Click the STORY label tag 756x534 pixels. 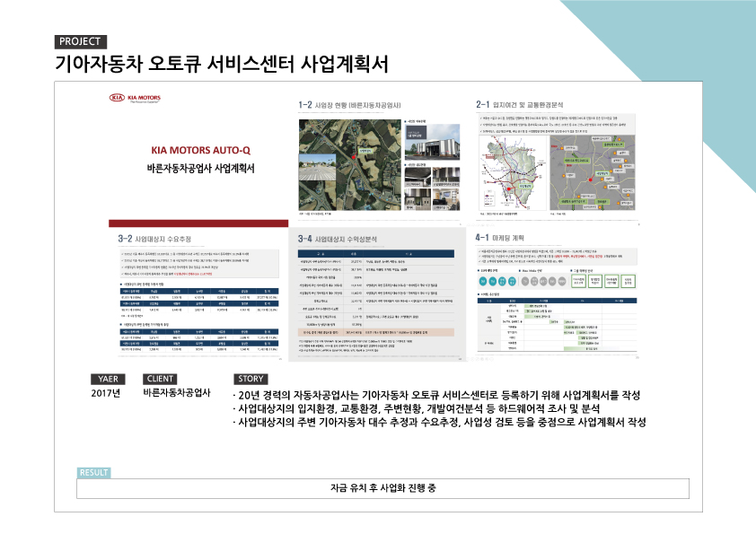(x=251, y=379)
